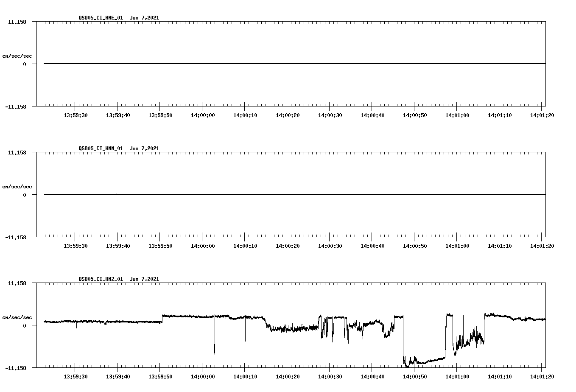Image resolution: width=576 pixels, height=392 pixels.
Task: Click the cm/sec/sec unit label of HNE plot
Action: pos(17,56)
